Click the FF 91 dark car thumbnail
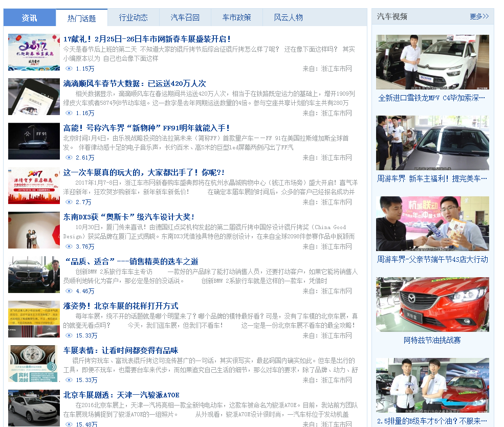This screenshot has height=427, width=504. 34,141
